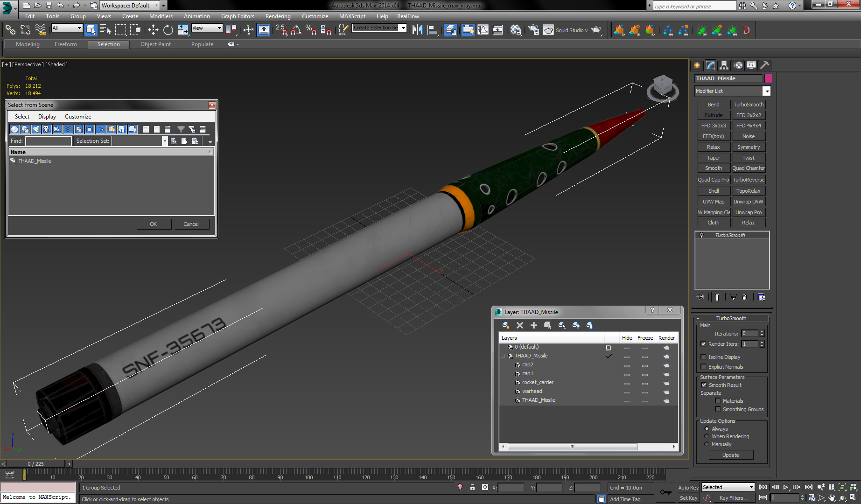861x504 pixels.
Task: Click Configure Modifier Sets icon below stack
Action: tap(761, 297)
